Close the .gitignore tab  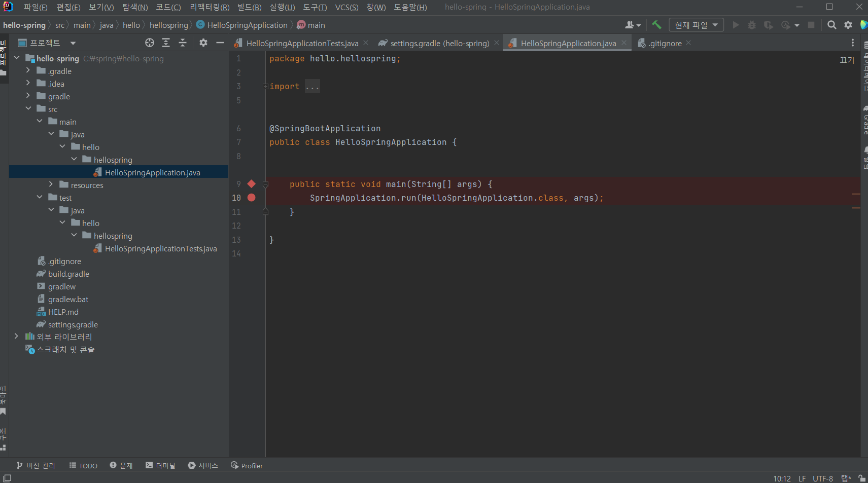click(688, 43)
